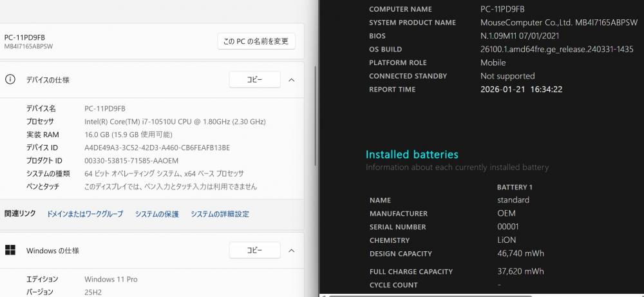Click the full charge capacity 37,620 mWh
644x297 pixels.
[x=520, y=271]
